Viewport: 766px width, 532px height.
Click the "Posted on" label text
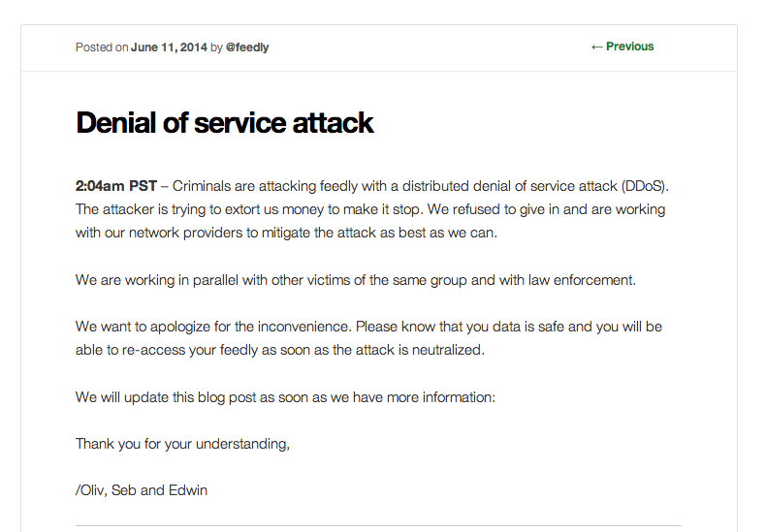(102, 47)
